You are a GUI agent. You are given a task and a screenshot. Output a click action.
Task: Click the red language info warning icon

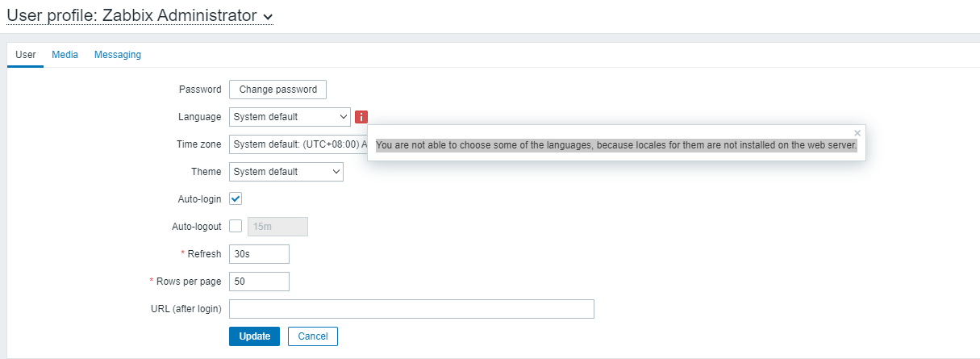click(361, 117)
